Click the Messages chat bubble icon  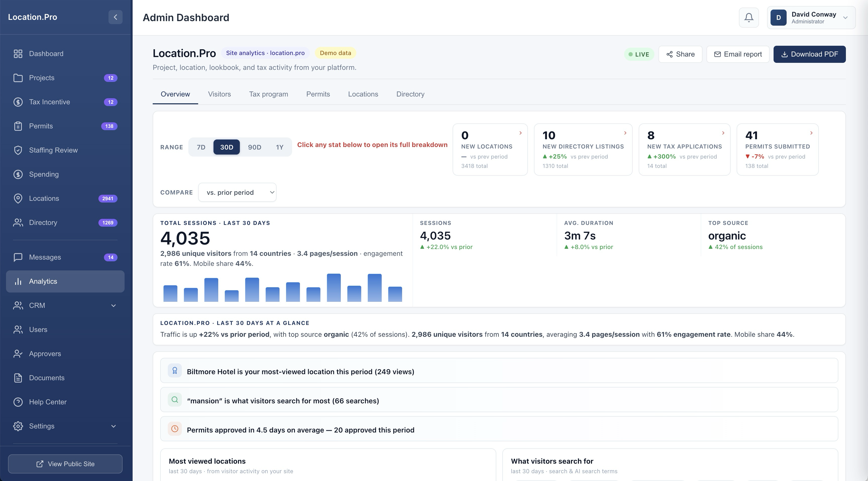coord(18,257)
